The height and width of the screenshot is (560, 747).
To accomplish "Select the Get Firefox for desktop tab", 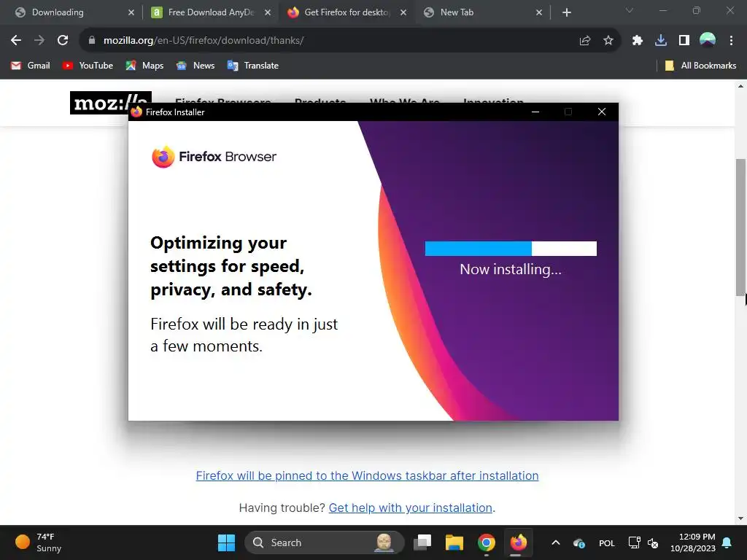I will (x=347, y=12).
